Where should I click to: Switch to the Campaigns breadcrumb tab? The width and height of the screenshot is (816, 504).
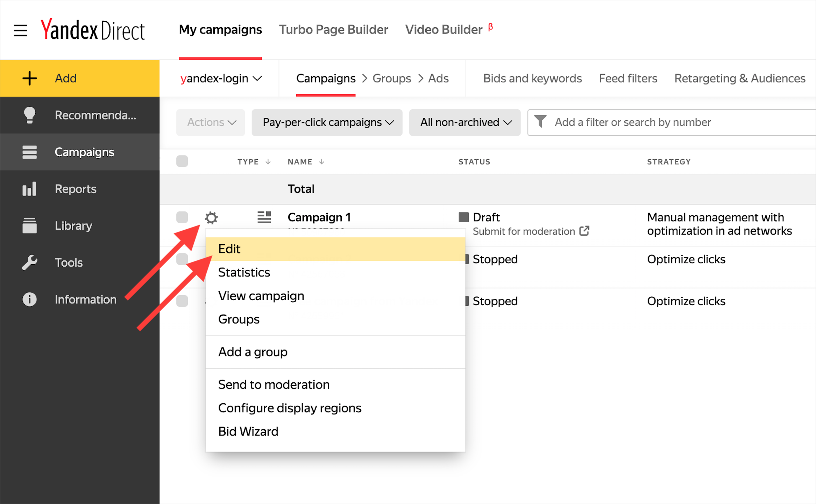326,78
